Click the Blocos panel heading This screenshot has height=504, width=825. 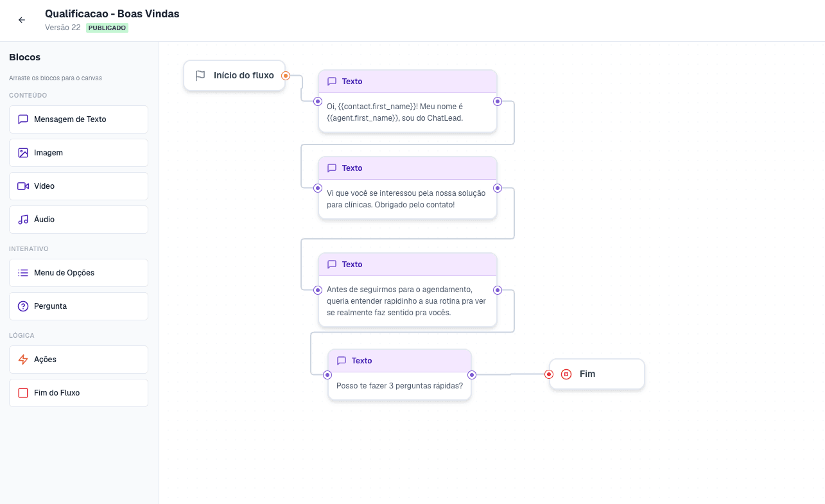tap(25, 57)
